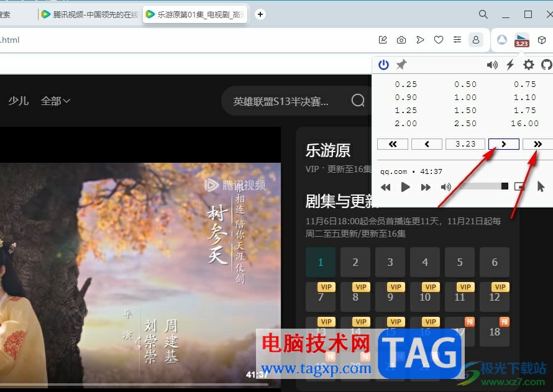Screen dimensions: 553x392
Task: Open a new browser tab
Action: [260, 14]
